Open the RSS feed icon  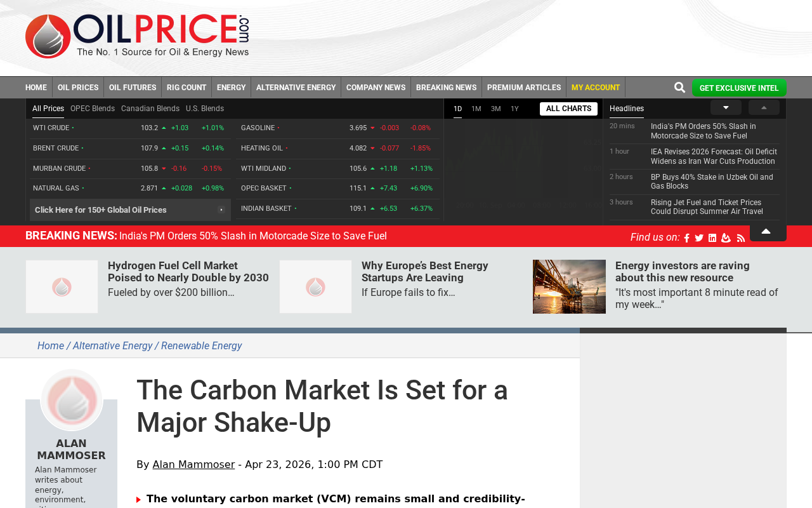pyautogui.click(x=740, y=238)
